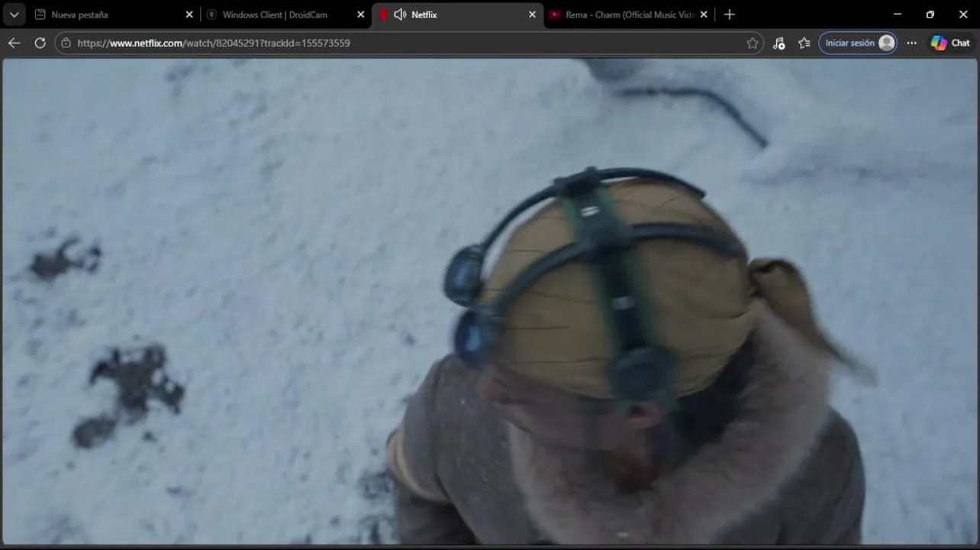This screenshot has width=980, height=550.
Task: Open the media control icon in toolbar
Action: (779, 43)
